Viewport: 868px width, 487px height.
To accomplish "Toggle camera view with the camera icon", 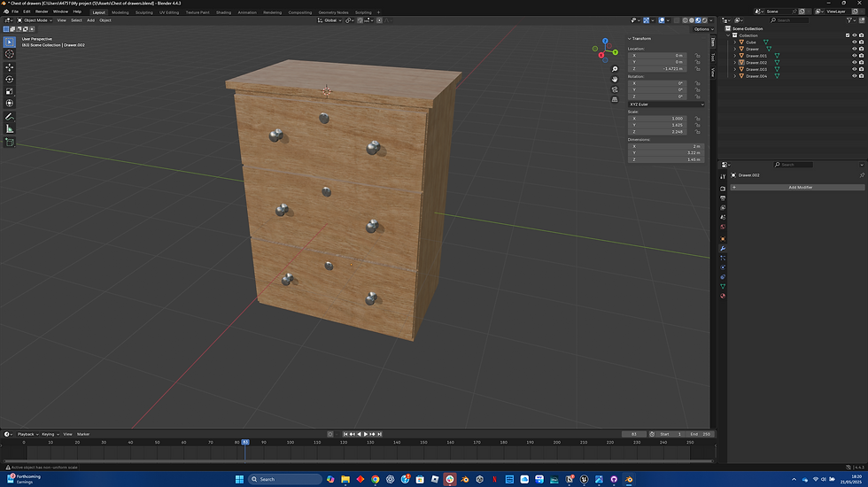I will click(615, 89).
